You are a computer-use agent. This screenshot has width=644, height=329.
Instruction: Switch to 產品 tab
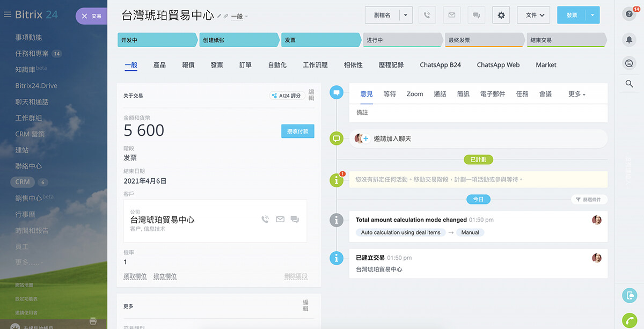pyautogui.click(x=159, y=65)
